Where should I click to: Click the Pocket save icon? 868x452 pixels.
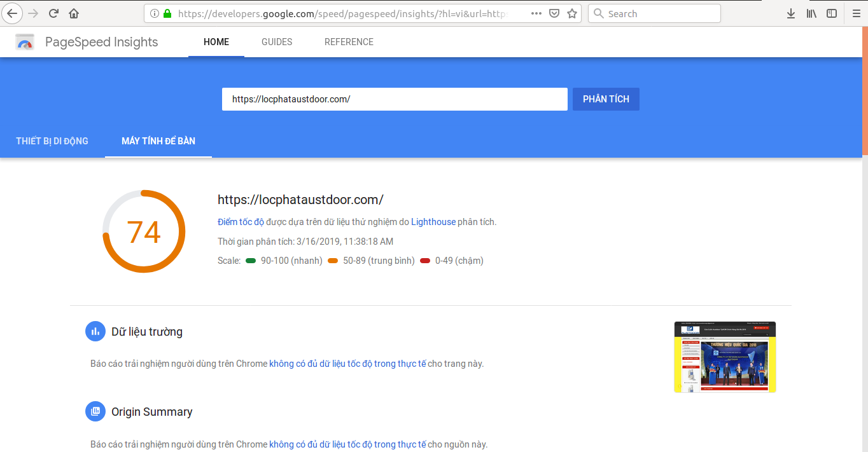coord(554,13)
